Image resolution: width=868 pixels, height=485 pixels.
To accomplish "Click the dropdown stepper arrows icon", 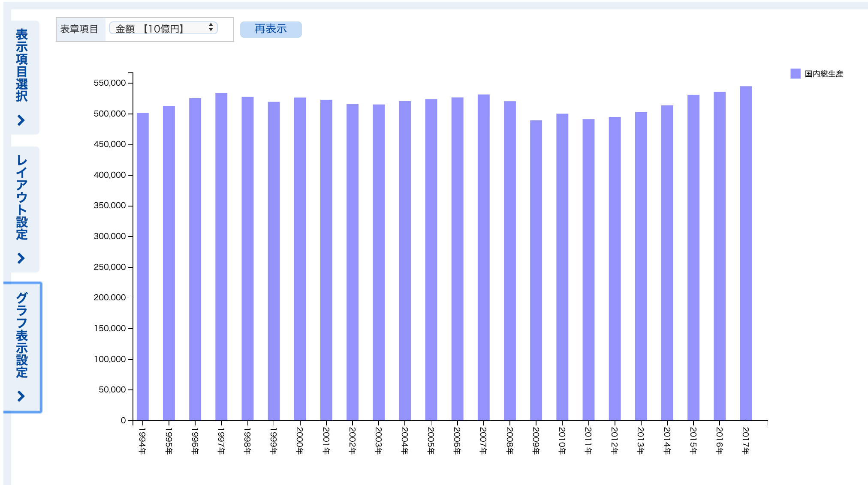I will 211,28.
